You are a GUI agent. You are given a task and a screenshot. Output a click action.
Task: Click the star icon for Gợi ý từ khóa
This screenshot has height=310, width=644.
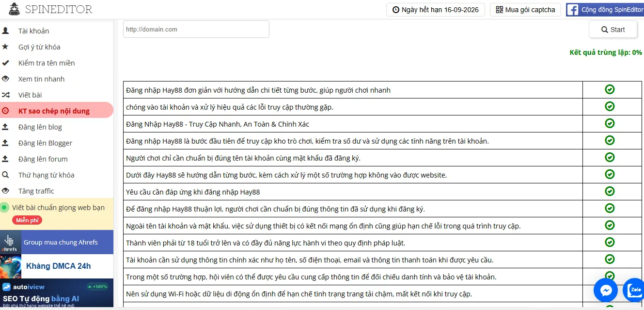coord(5,47)
